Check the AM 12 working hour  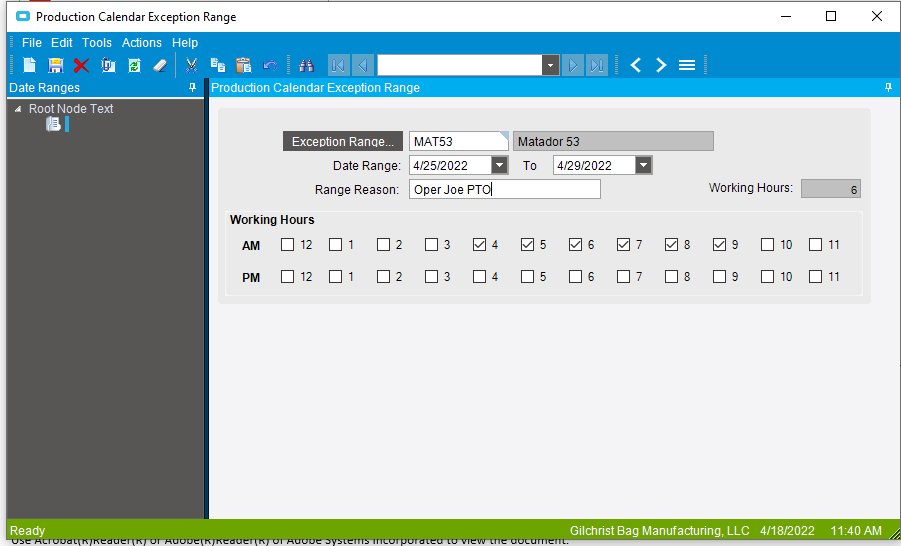(287, 245)
